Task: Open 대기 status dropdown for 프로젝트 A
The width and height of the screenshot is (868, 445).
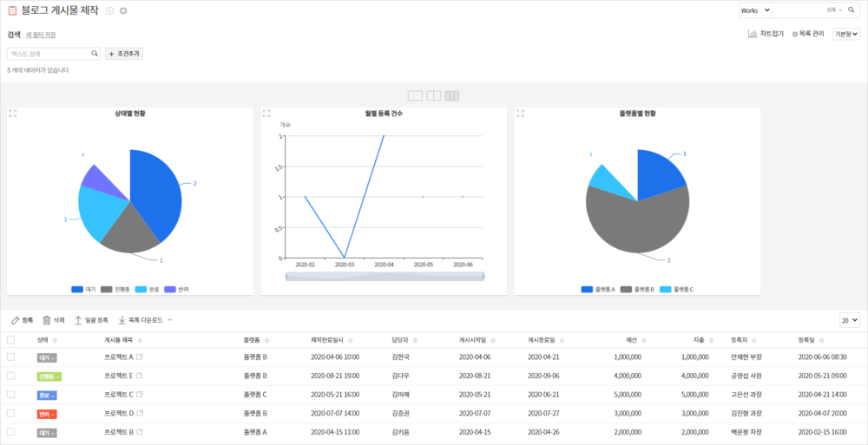Action: point(47,358)
